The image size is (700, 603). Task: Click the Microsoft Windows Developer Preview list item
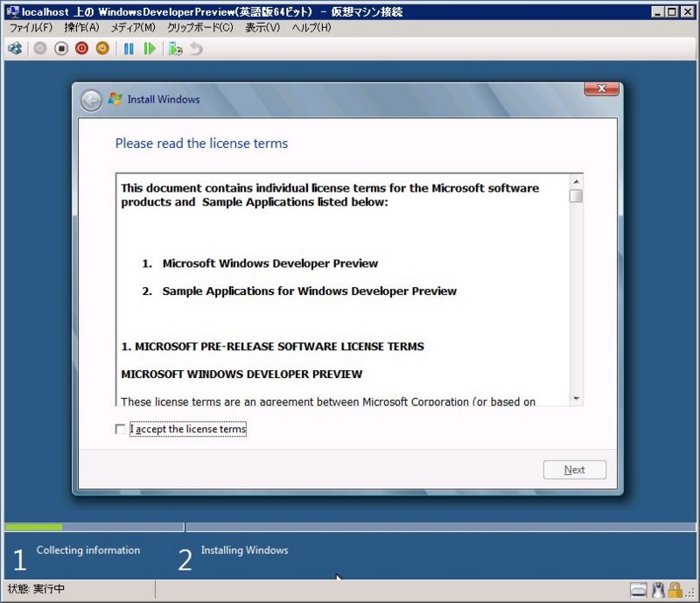tap(270, 263)
